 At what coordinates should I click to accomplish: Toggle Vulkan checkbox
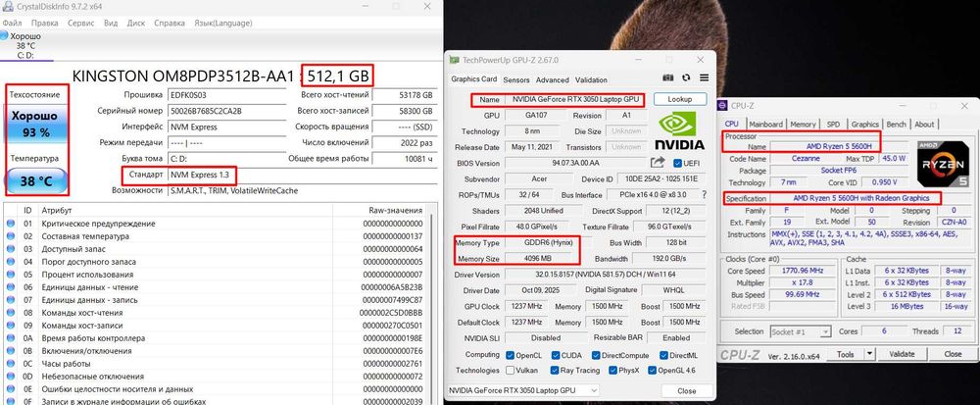click(x=510, y=370)
